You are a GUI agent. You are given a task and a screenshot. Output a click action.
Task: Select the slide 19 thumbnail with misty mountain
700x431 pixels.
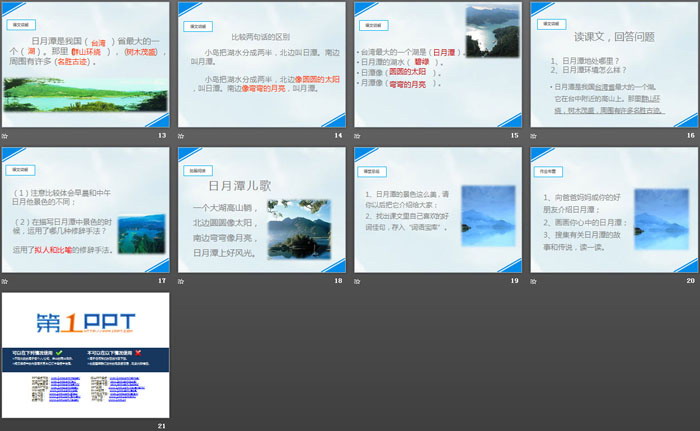tap(438, 210)
